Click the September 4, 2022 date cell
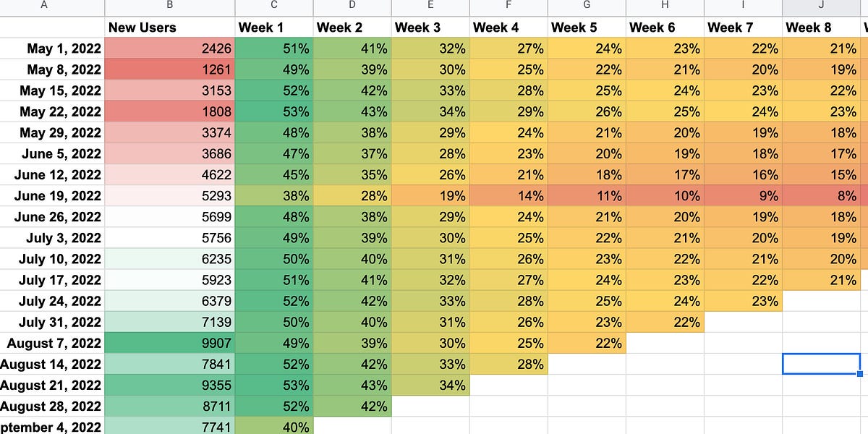 click(x=51, y=427)
